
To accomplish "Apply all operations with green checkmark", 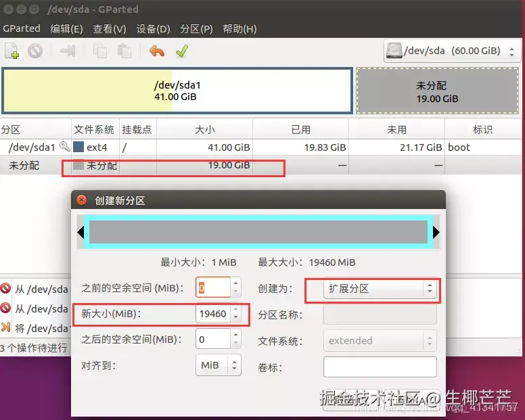I will (182, 51).
